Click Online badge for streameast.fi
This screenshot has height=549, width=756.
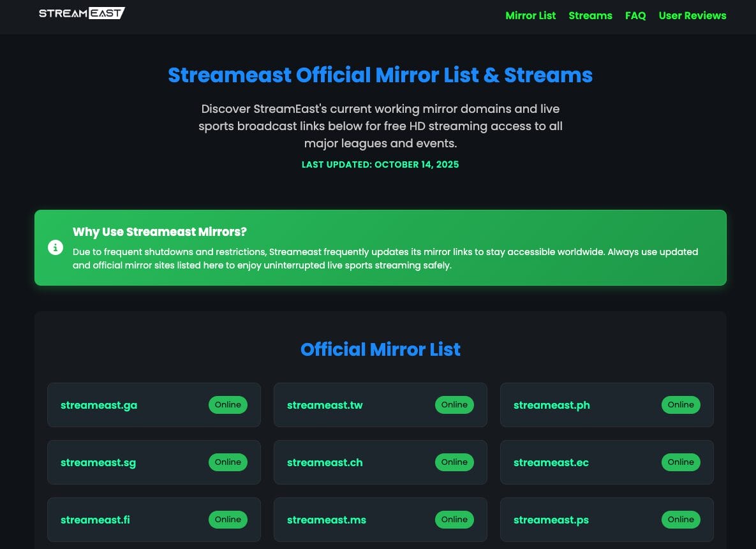coord(228,520)
